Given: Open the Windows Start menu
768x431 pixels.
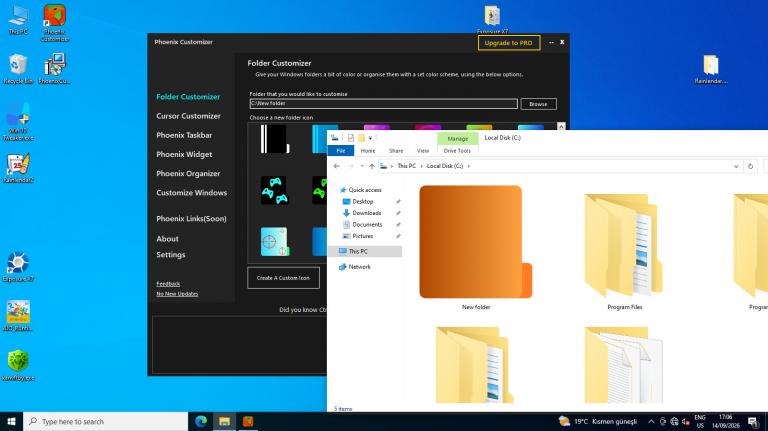Looking at the screenshot, I should (11, 421).
